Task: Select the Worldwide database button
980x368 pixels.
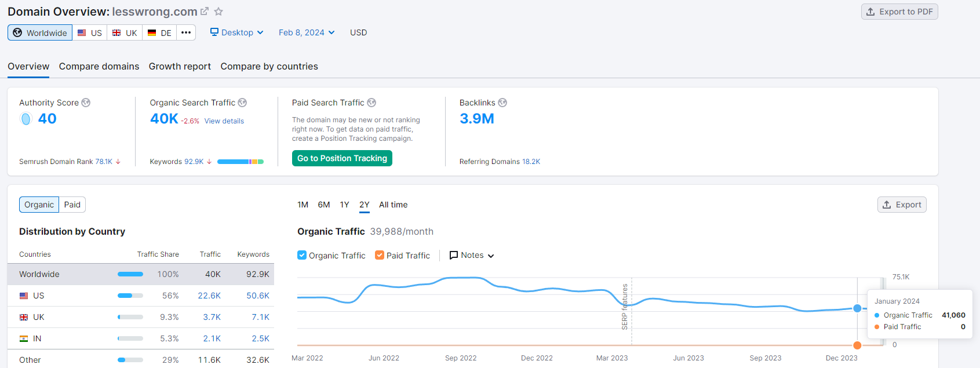Action: (40, 32)
